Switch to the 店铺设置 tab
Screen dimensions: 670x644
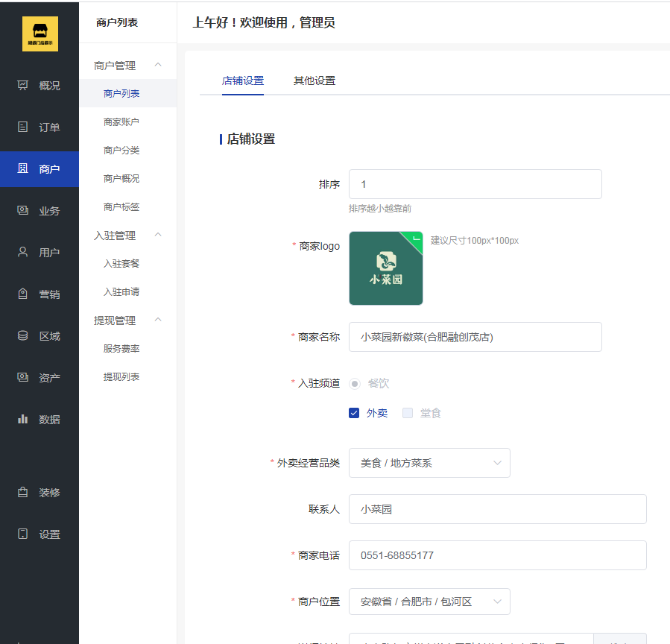point(243,80)
